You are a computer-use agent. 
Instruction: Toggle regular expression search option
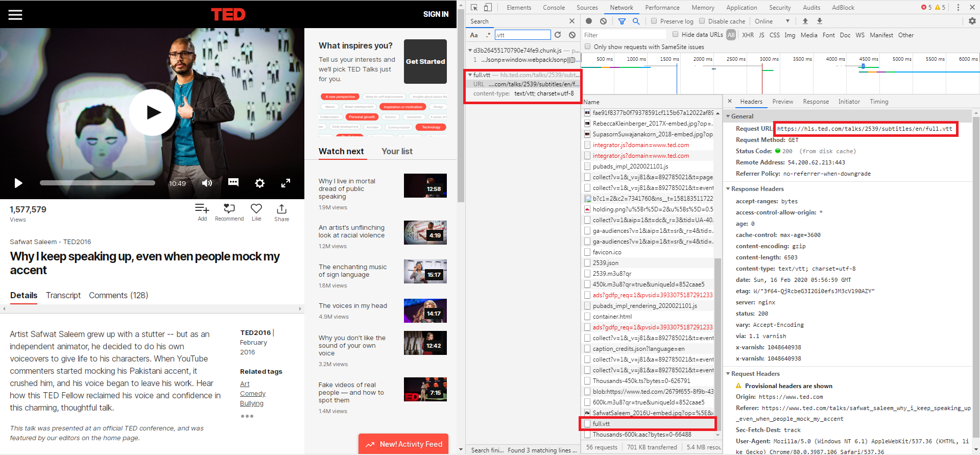click(488, 35)
